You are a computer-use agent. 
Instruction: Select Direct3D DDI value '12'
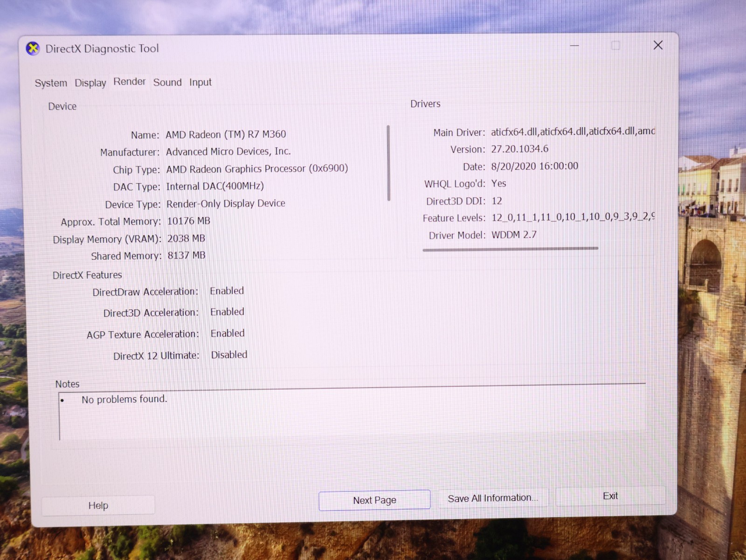497,201
